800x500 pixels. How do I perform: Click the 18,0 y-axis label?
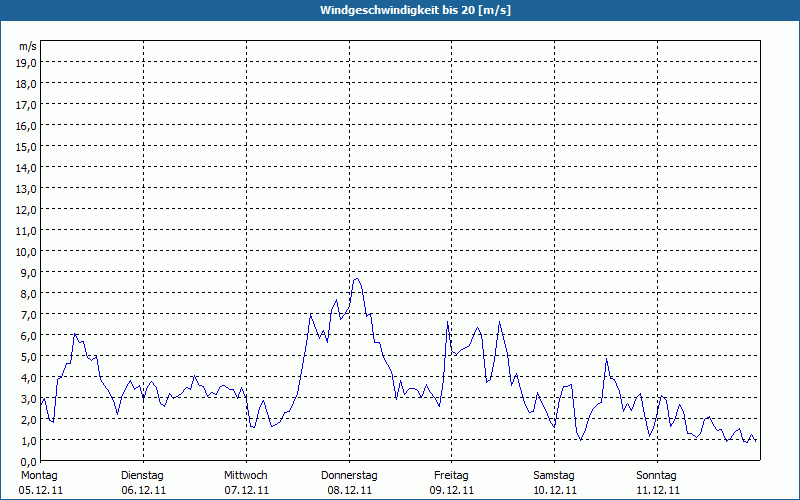click(26, 84)
